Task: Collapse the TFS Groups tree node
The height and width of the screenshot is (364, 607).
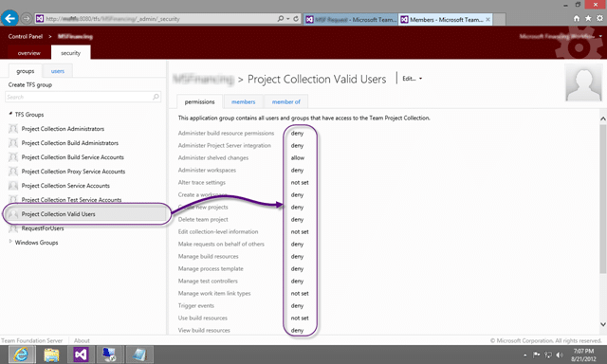Action: 10,114
